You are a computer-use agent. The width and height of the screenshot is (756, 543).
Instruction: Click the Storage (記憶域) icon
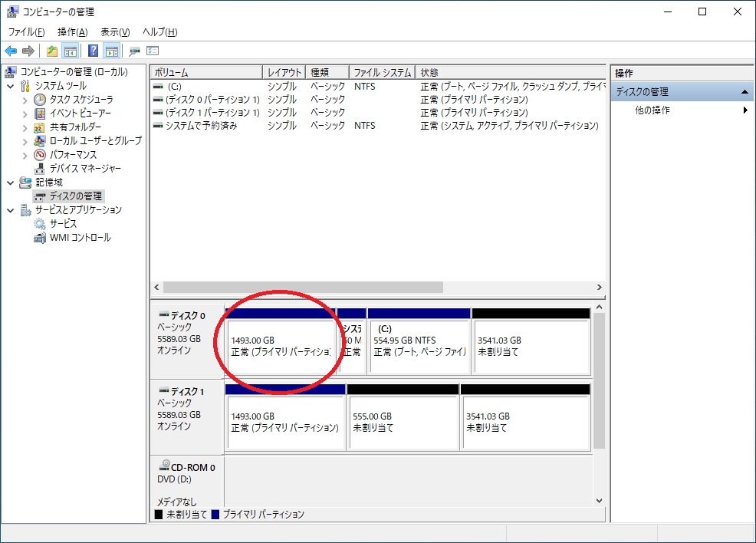[x=25, y=183]
